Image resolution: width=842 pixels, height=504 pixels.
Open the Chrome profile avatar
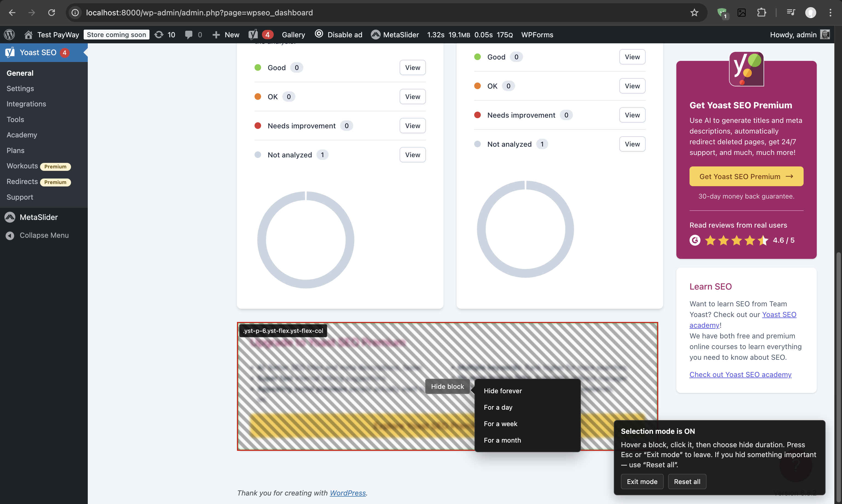(810, 13)
